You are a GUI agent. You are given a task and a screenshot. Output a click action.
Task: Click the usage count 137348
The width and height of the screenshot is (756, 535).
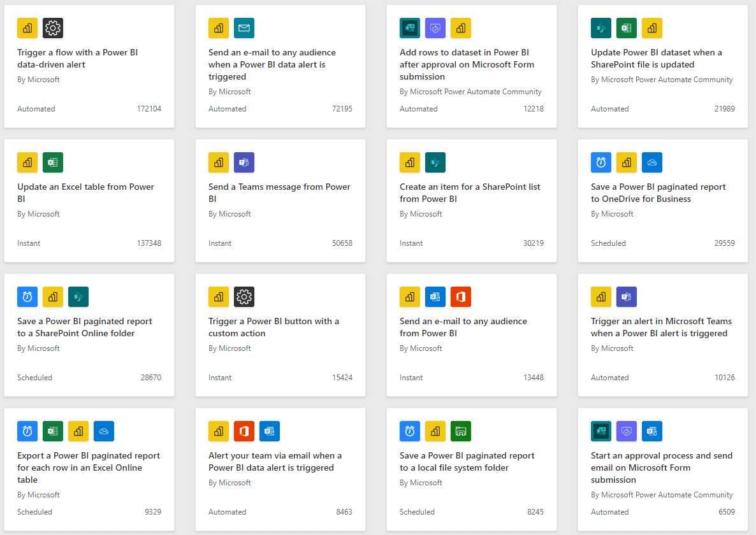point(149,243)
